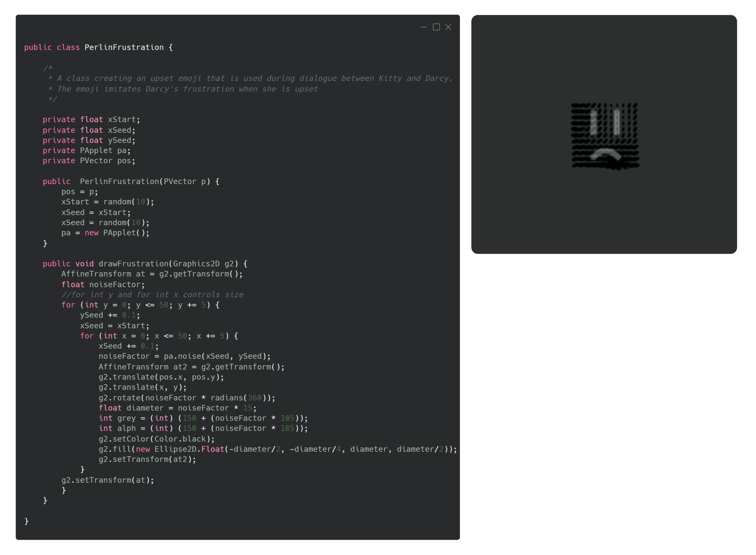Image resolution: width=756 pixels, height=555 pixels.
Task: Click the line 'private float xStart;'
Action: click(x=91, y=120)
